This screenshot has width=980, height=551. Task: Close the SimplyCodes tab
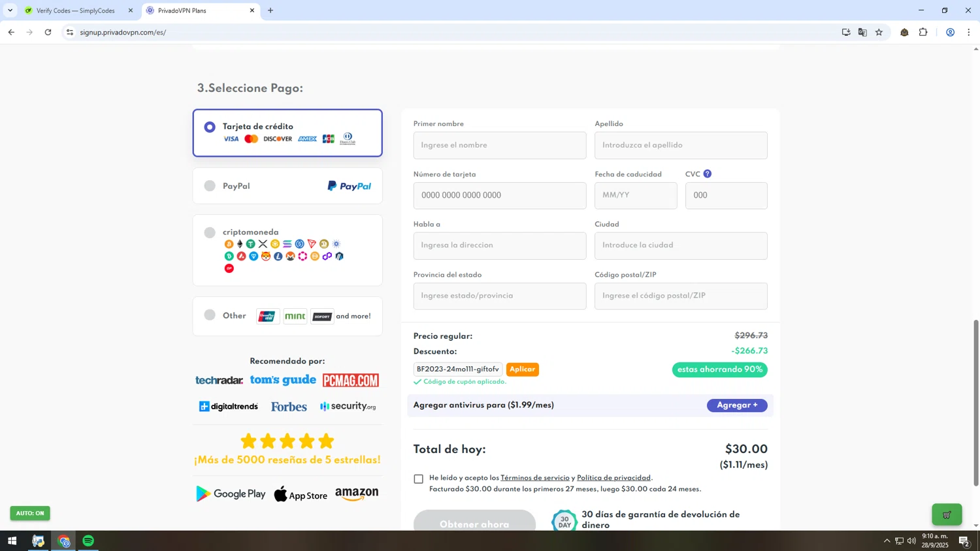point(130,10)
